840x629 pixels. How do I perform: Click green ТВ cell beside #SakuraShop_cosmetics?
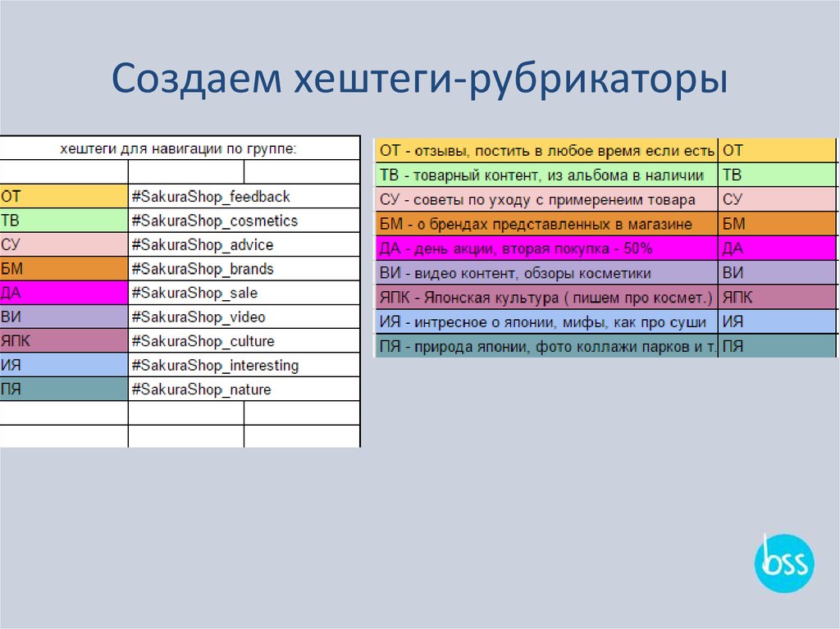click(x=64, y=221)
